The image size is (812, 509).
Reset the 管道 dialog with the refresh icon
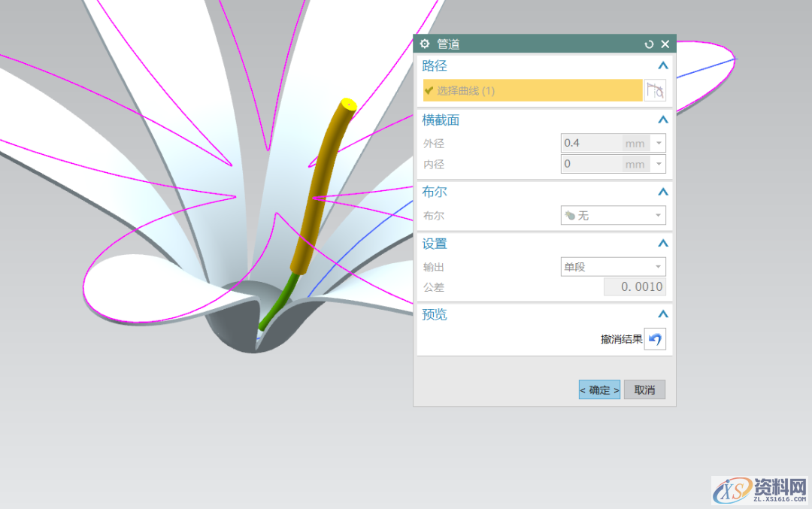[650, 44]
